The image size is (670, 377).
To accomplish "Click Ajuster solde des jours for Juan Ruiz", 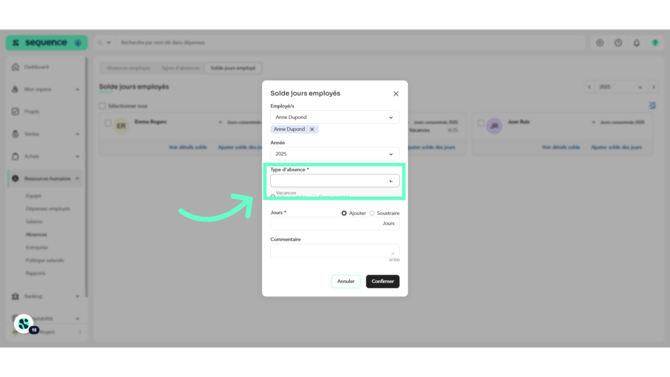I will [616, 147].
